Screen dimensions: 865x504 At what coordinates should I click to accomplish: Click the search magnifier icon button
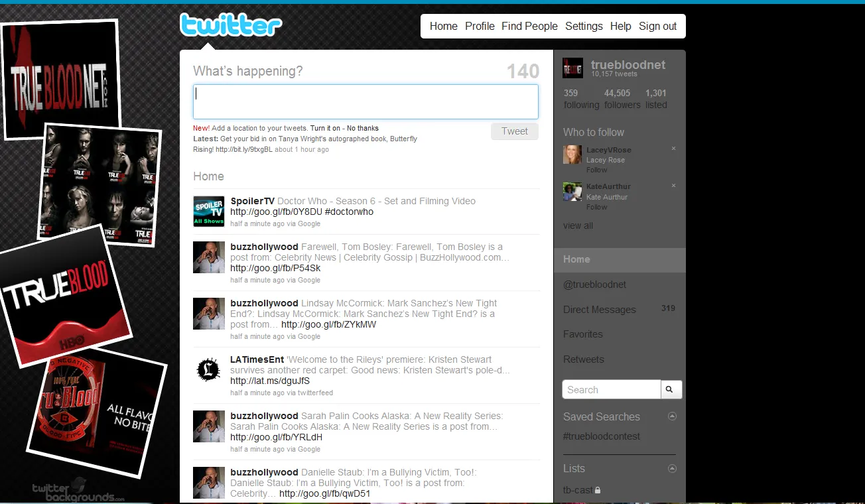click(x=671, y=390)
